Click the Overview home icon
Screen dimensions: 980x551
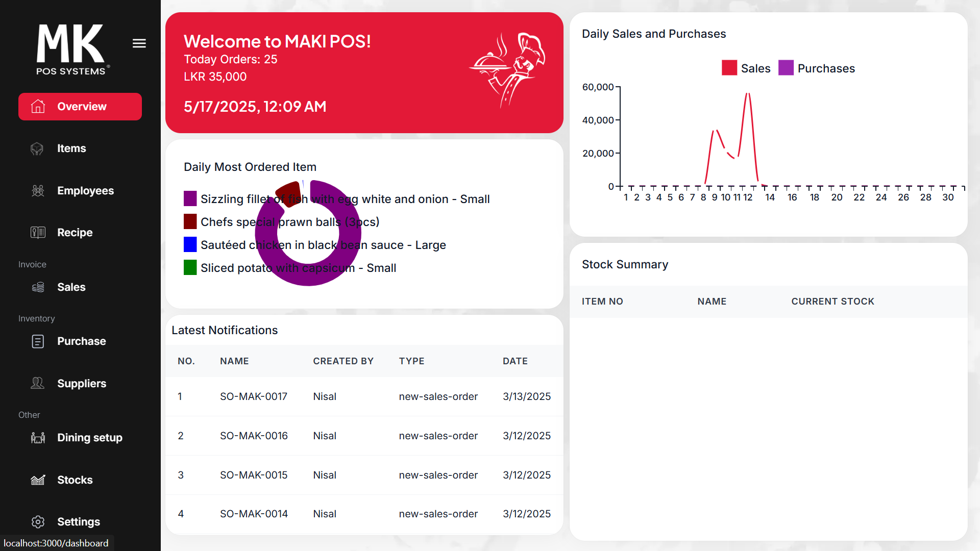[38, 107]
